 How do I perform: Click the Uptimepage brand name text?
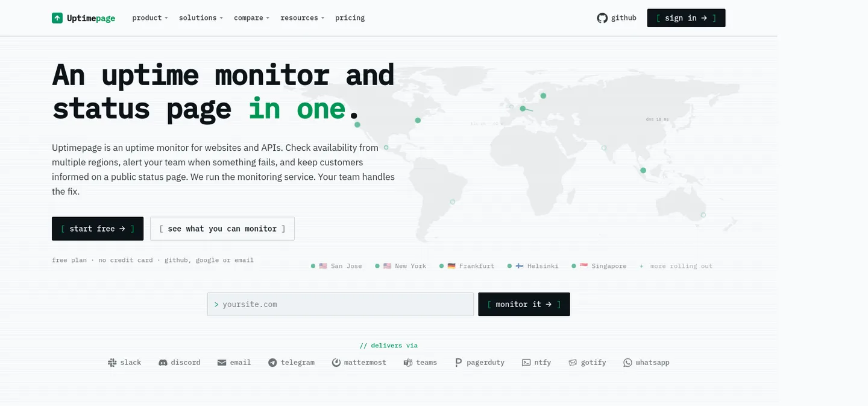click(91, 18)
